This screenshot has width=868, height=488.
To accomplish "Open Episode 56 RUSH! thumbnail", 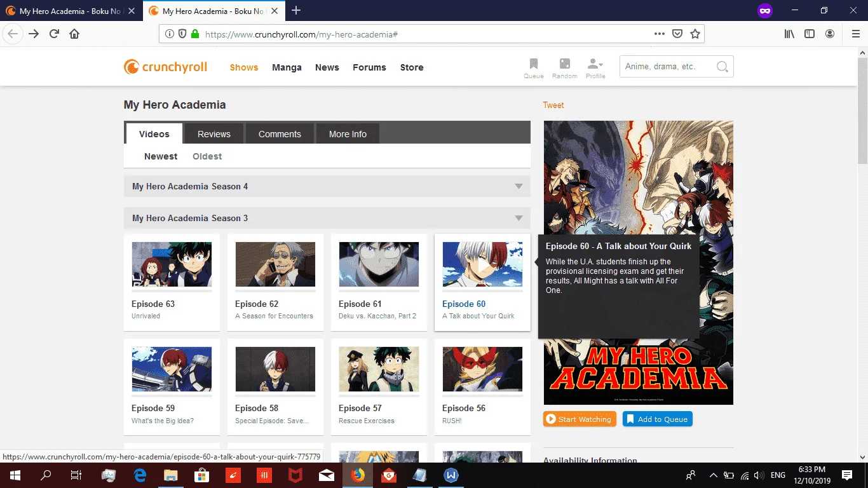I will pyautogui.click(x=482, y=369).
